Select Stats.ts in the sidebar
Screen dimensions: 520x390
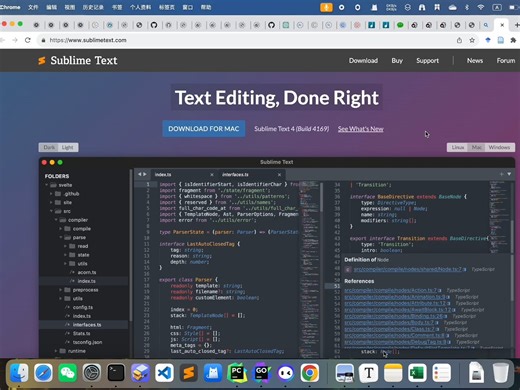click(81, 333)
